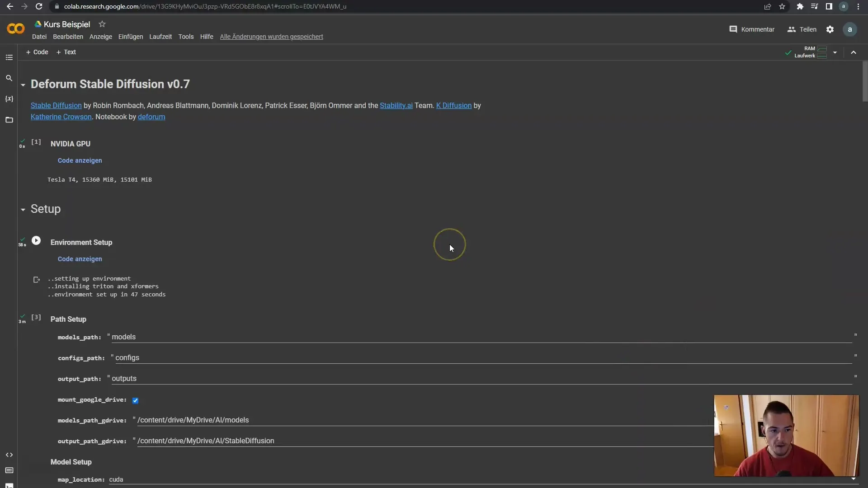Viewport: 868px width, 488px height.
Task: Star the Kurs Beispiel notebook
Action: click(102, 24)
